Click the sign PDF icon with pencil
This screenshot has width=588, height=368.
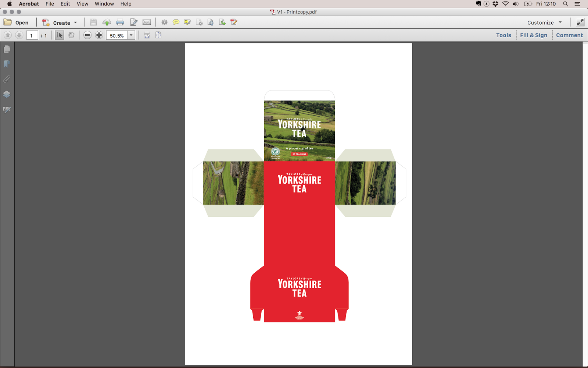234,22
